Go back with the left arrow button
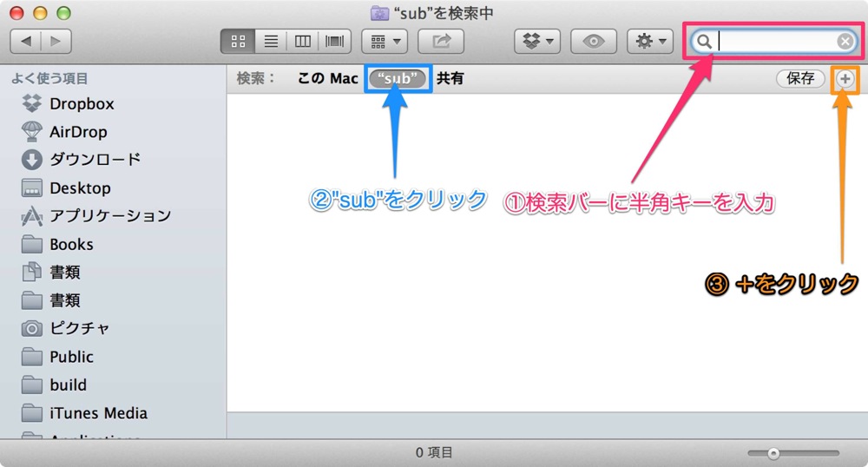This screenshot has width=868, height=467. (25, 41)
